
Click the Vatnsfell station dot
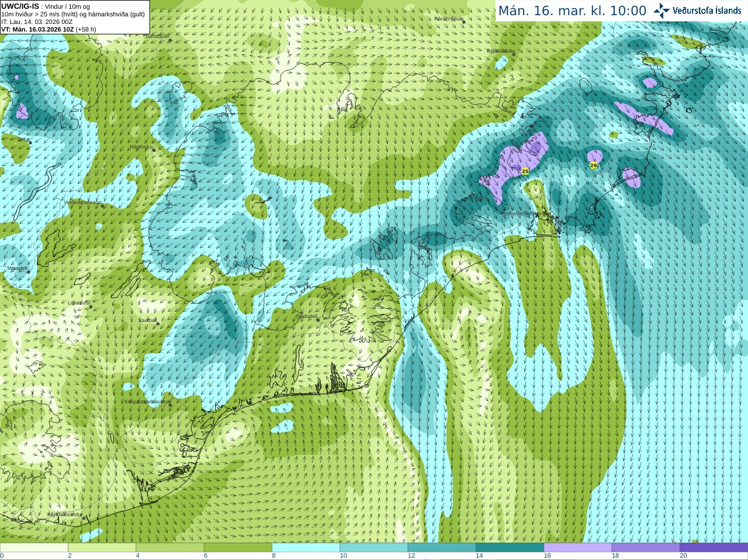click(x=27, y=271)
